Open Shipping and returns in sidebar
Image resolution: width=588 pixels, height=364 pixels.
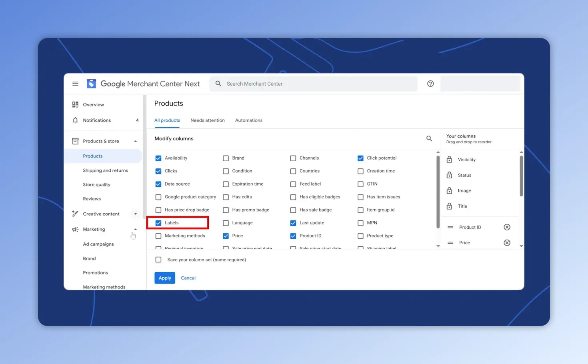coord(105,170)
